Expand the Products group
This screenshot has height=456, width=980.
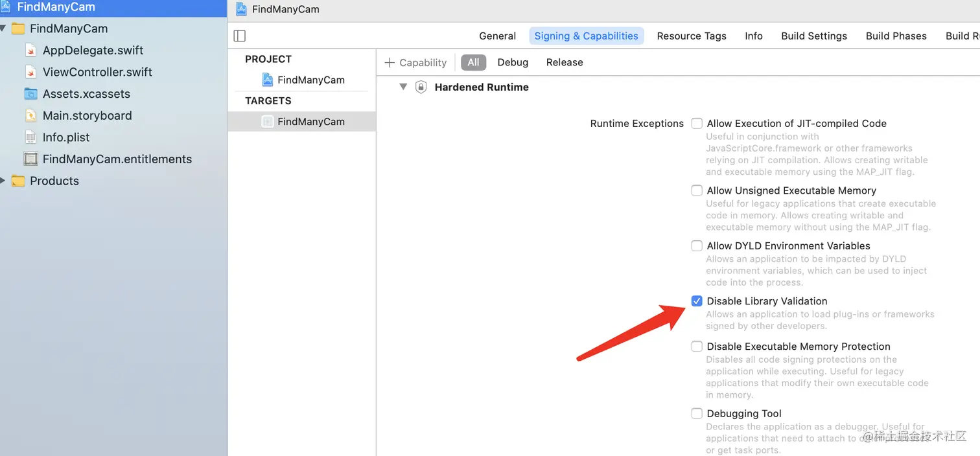point(3,181)
